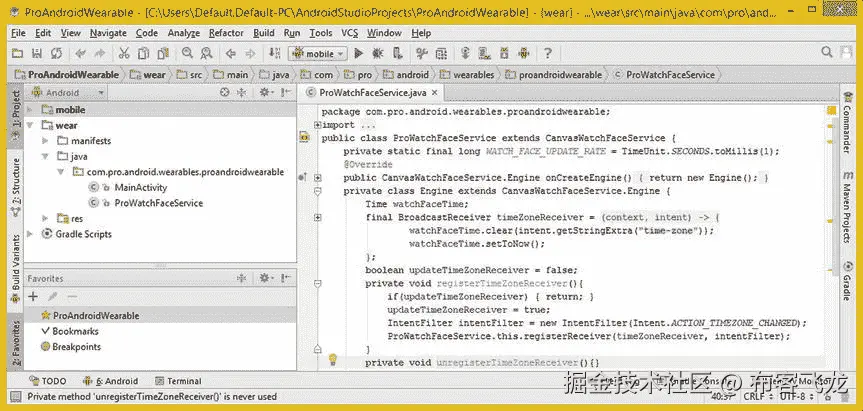The image size is (863, 411).
Task: Open the TODO tool window
Action: [x=48, y=381]
